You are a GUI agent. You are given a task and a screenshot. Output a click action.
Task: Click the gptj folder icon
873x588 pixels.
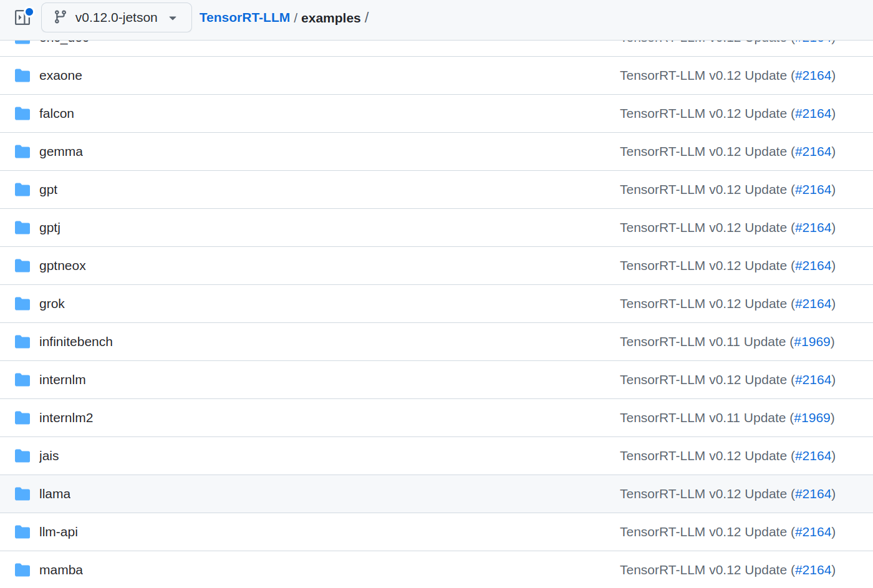pos(22,228)
